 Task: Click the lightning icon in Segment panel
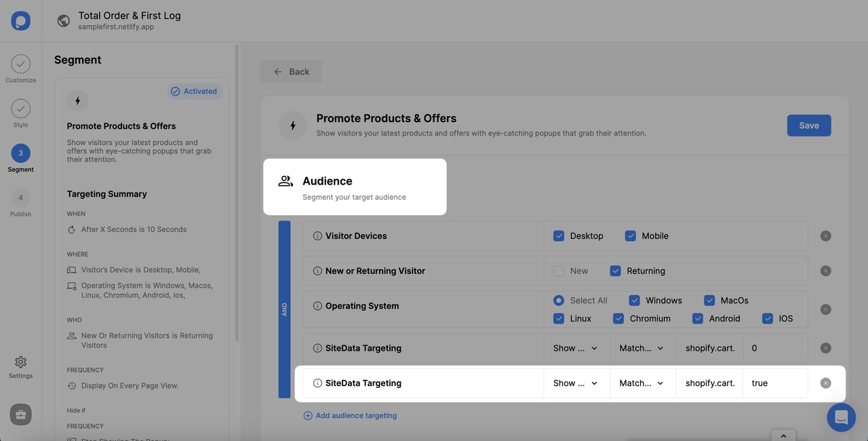[x=77, y=101]
